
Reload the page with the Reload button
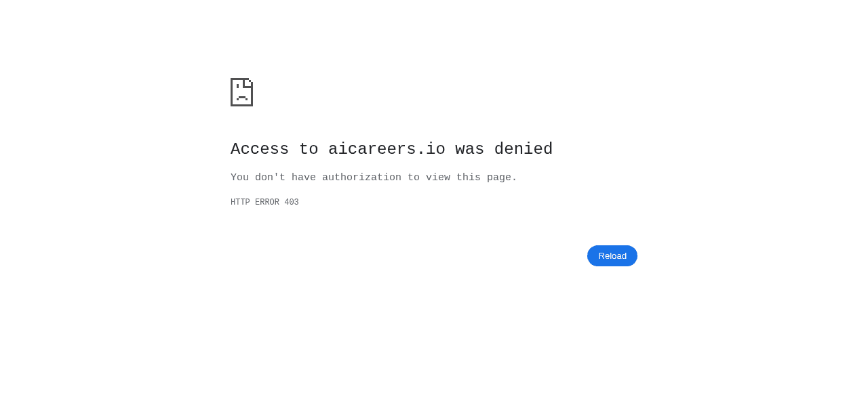click(x=612, y=255)
